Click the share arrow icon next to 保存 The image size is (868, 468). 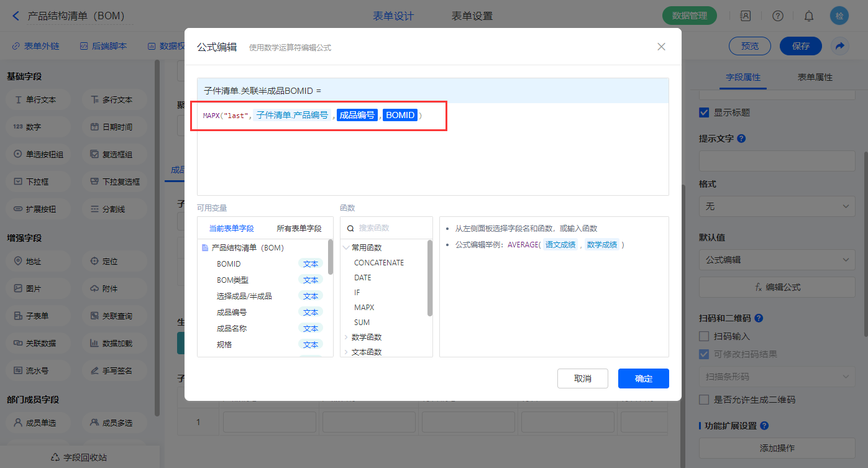[840, 46]
